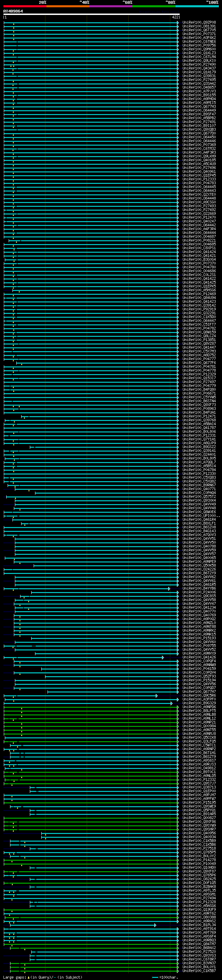This screenshot has height=980, width=222.
Task: Click the UniRef100_Q1KLZ3 label
Action: coord(199,53)
